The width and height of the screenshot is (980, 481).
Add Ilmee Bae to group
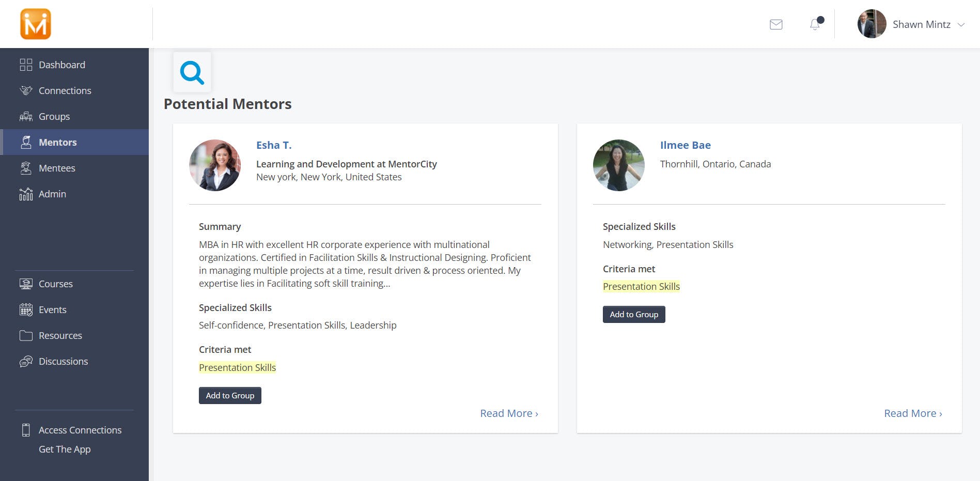(x=634, y=314)
